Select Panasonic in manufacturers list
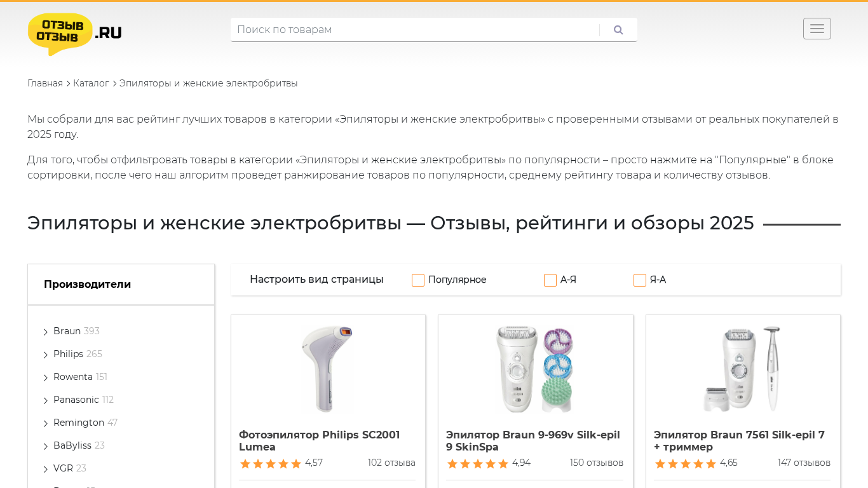The height and width of the screenshot is (488, 868). (76, 400)
